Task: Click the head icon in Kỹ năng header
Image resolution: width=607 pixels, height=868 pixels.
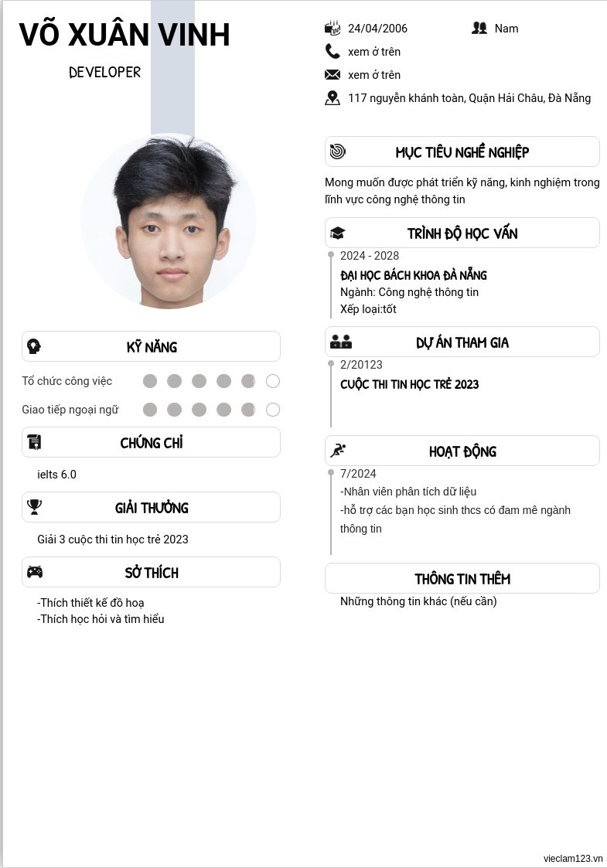Action: point(34,346)
